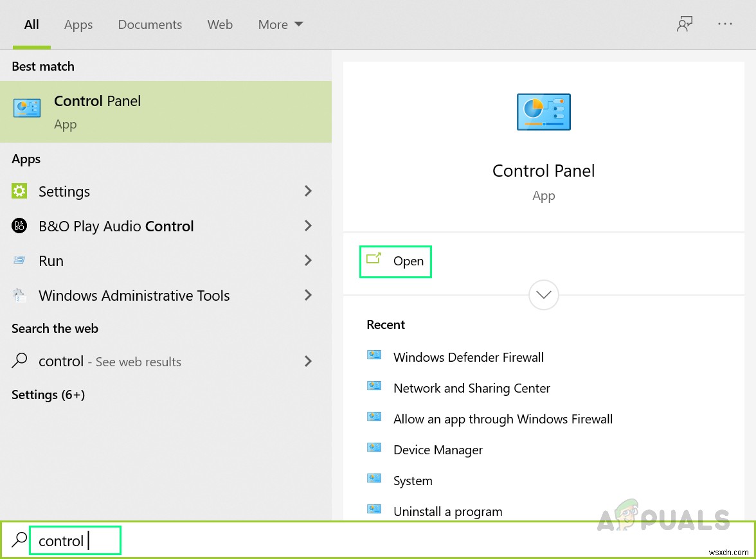This screenshot has height=559, width=756.
Task: Click the Run app icon
Action: click(19, 261)
